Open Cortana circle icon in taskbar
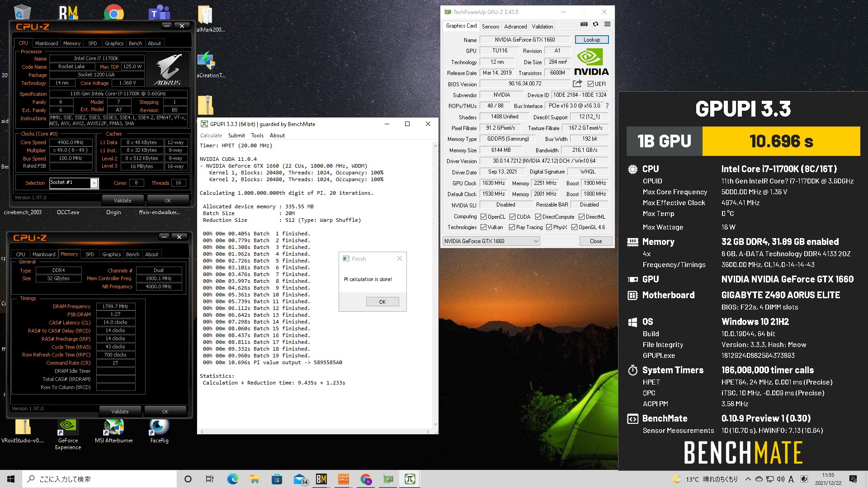The height and width of the screenshot is (488, 868). (188, 479)
